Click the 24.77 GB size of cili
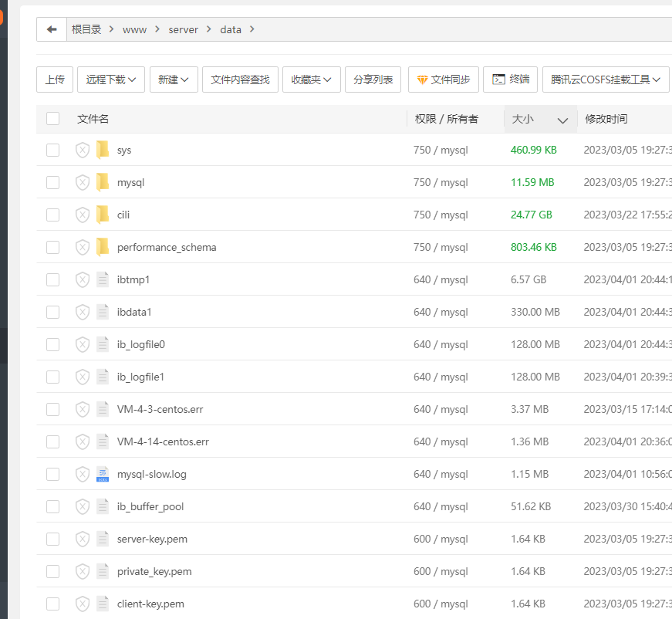The width and height of the screenshot is (672, 619). [532, 215]
